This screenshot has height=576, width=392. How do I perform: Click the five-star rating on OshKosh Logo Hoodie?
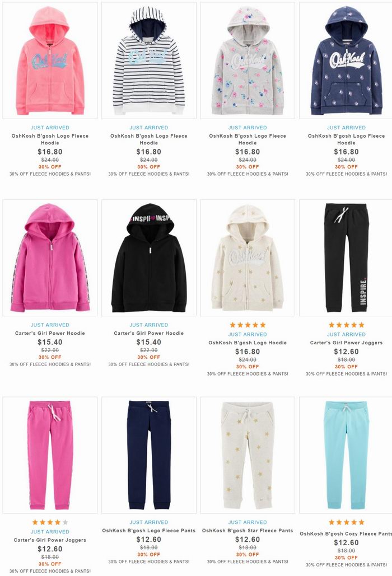pyautogui.click(x=248, y=325)
